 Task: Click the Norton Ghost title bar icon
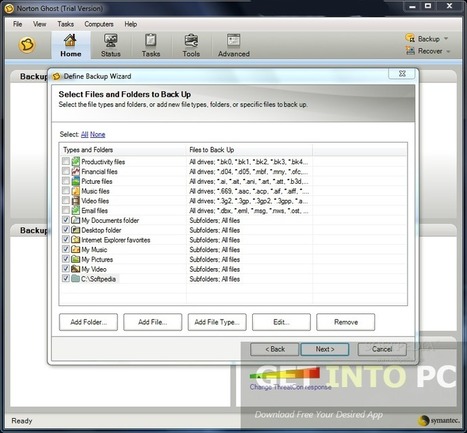pyautogui.click(x=9, y=8)
